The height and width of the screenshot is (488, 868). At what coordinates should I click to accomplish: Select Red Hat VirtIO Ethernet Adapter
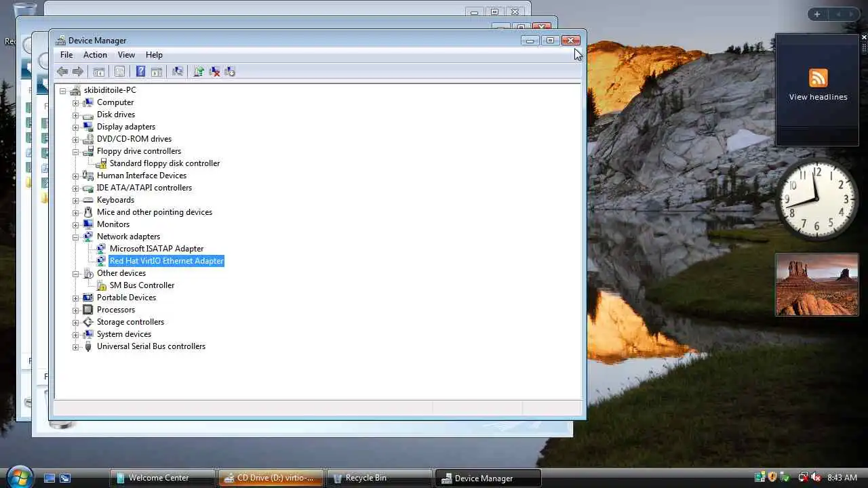pos(166,261)
